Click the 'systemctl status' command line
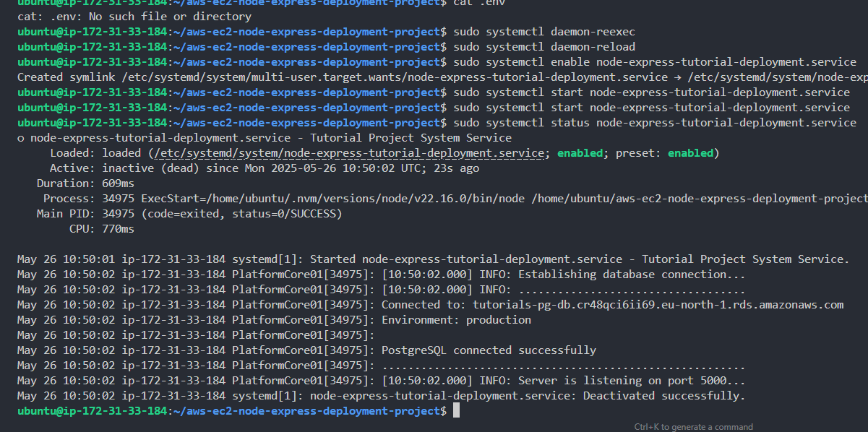The width and height of the screenshot is (868, 432). (x=650, y=123)
